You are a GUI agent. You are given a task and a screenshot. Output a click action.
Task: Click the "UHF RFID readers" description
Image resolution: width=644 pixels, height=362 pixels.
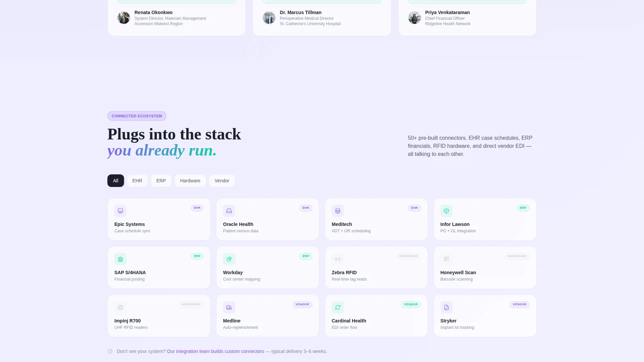pyautogui.click(x=131, y=327)
